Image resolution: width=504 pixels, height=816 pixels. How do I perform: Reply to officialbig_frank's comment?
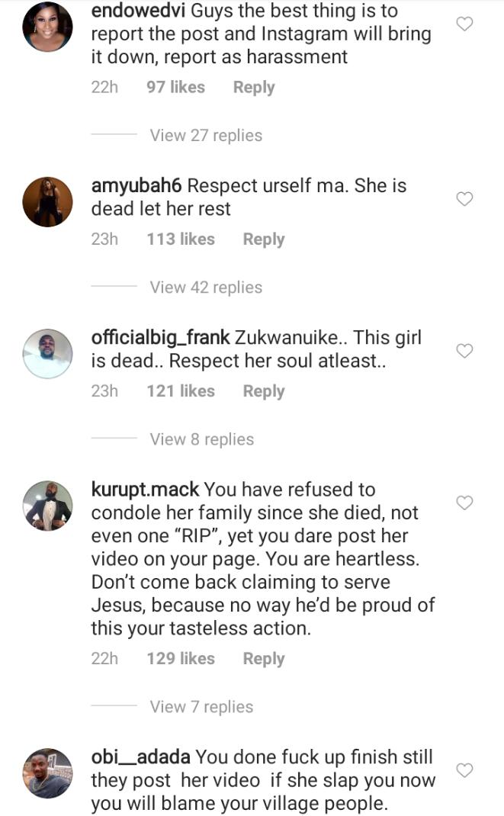264,391
